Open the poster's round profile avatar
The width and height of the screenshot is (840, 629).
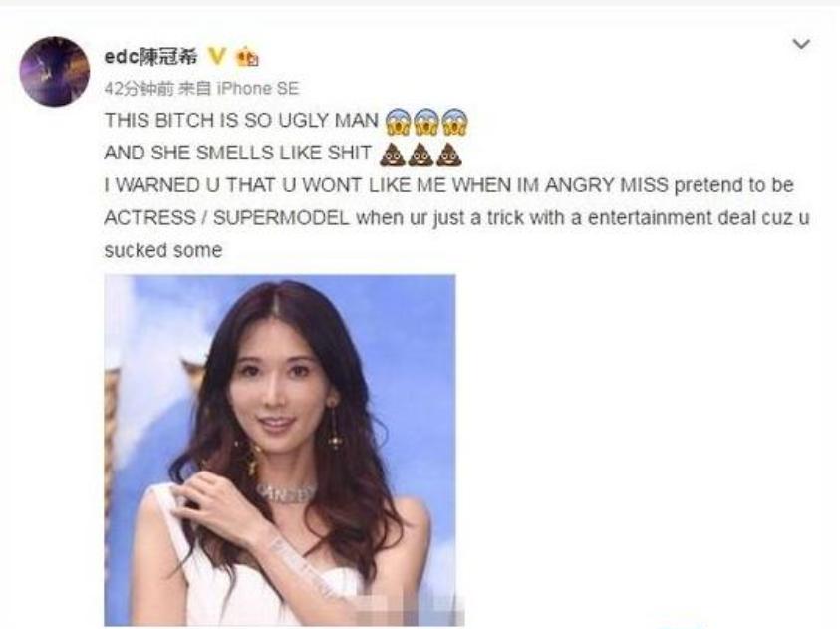coord(55,71)
